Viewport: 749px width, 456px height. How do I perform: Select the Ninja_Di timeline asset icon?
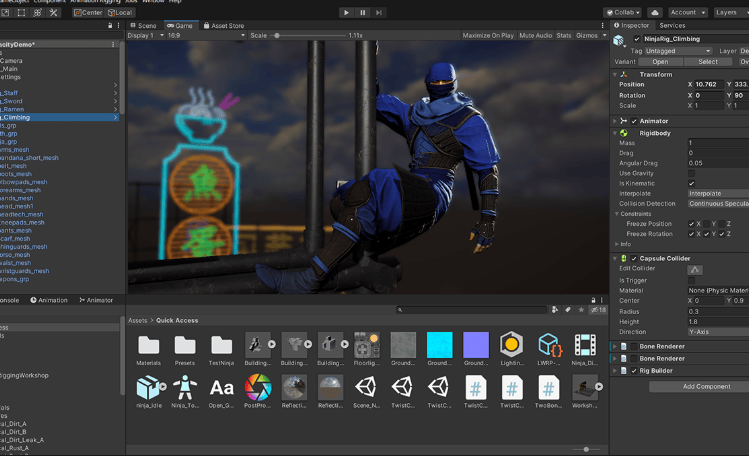click(585, 345)
